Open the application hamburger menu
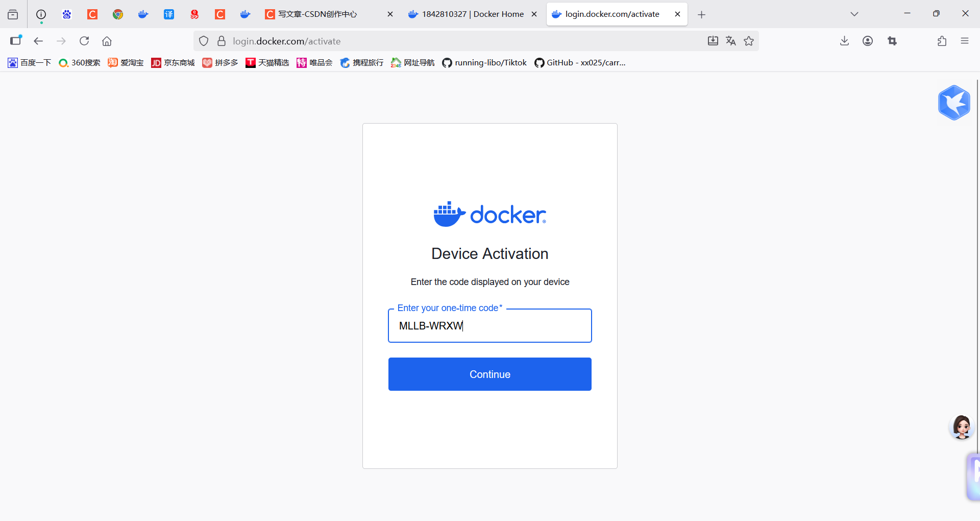Image resolution: width=980 pixels, height=521 pixels. coord(965,41)
